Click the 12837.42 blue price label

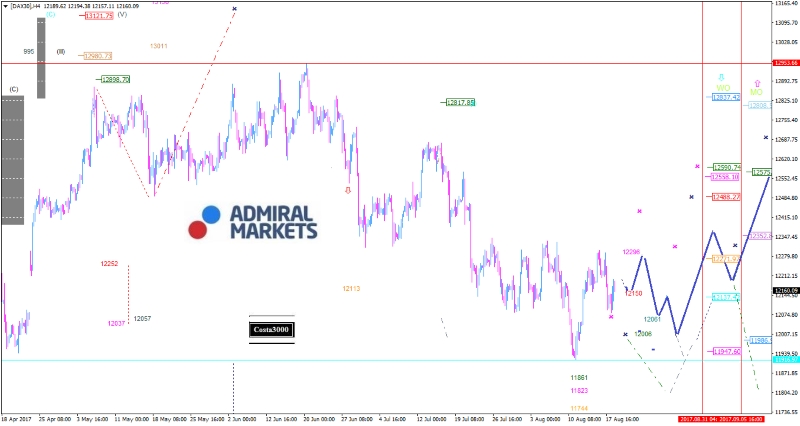tap(725, 97)
